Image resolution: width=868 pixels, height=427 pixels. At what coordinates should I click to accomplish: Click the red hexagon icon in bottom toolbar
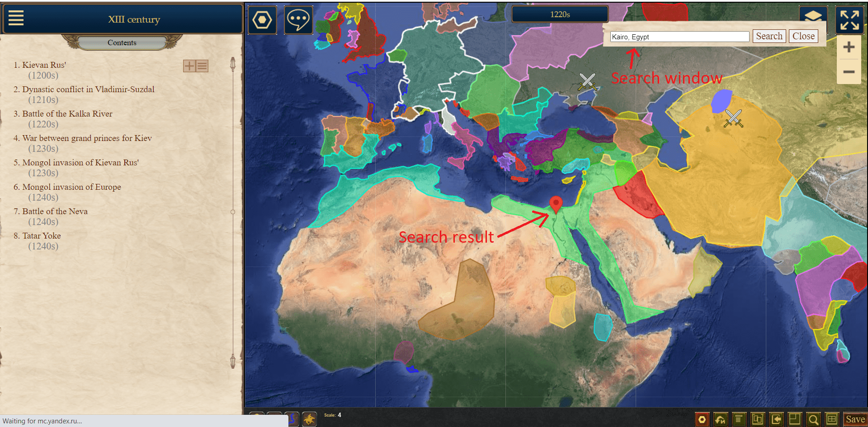tap(702, 419)
